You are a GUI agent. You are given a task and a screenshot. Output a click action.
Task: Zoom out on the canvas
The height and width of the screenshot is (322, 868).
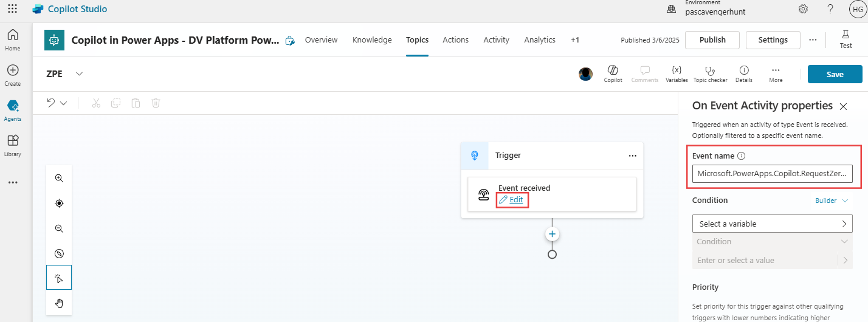(59, 228)
